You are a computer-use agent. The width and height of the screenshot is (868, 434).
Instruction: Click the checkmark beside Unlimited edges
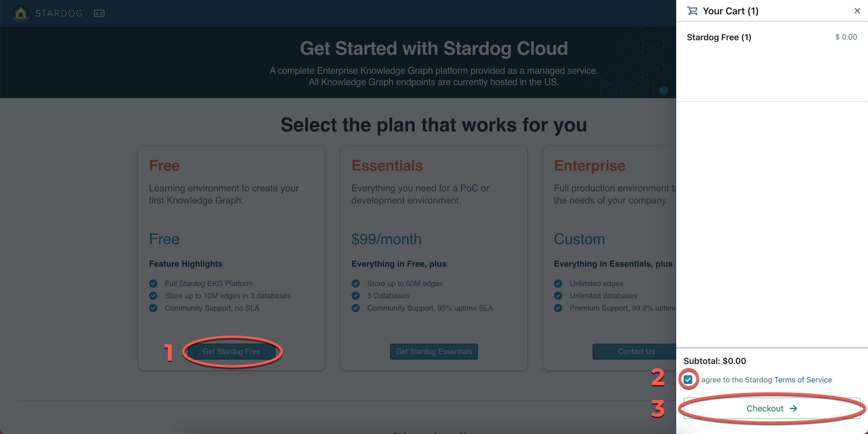tap(558, 284)
